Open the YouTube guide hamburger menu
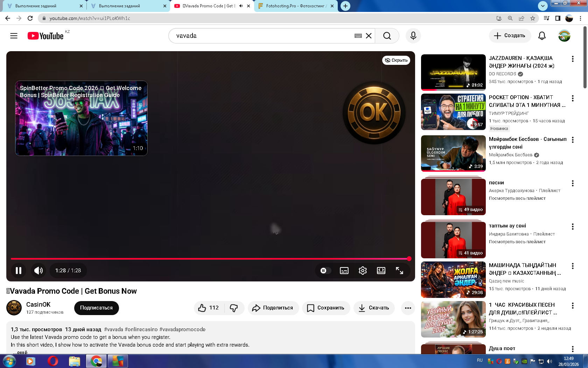Image resolution: width=588 pixels, height=368 pixels. coord(14,36)
